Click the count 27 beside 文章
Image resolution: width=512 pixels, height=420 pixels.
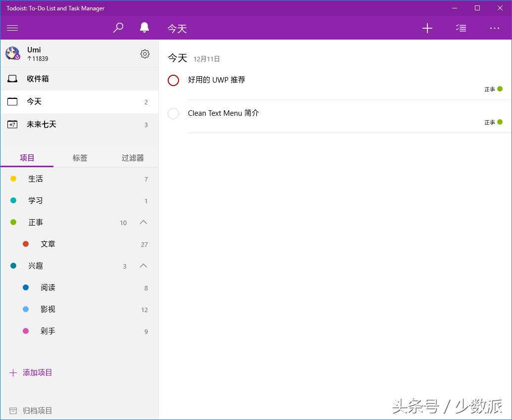coord(144,244)
